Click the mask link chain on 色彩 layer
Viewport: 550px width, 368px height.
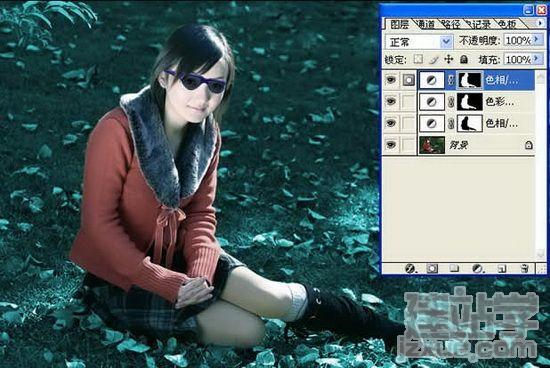pos(451,102)
